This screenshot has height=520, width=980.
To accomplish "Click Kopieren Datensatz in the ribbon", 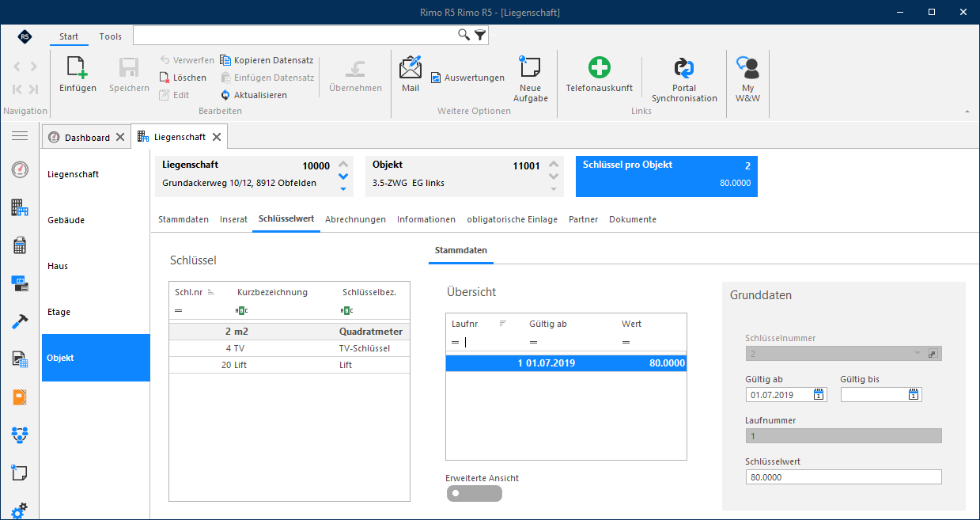I will click(265, 60).
